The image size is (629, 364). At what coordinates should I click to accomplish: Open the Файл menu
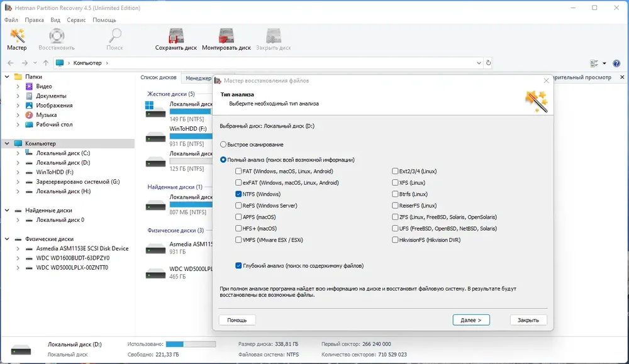pos(11,20)
